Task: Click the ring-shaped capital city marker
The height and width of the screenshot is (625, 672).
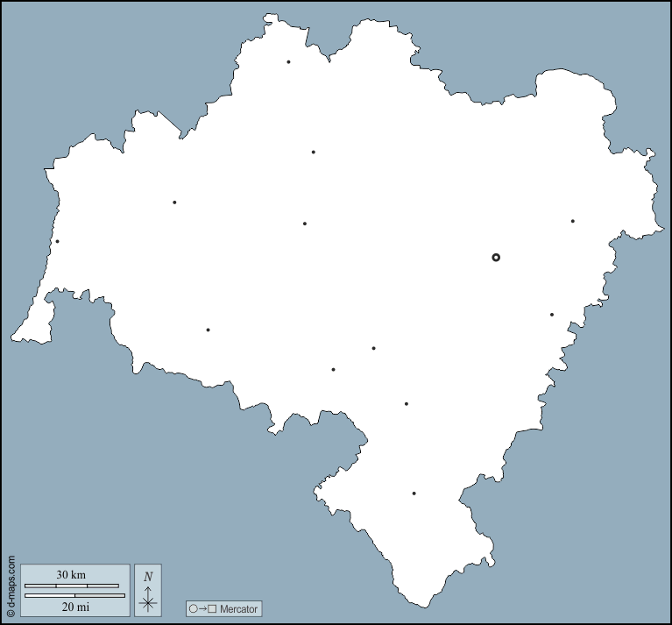Action: [496, 258]
